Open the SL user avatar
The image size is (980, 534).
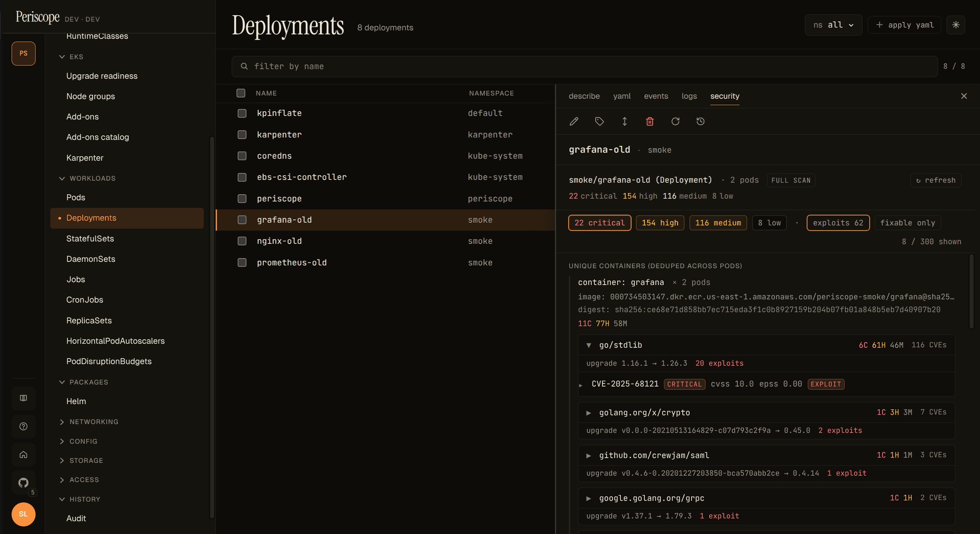click(24, 514)
